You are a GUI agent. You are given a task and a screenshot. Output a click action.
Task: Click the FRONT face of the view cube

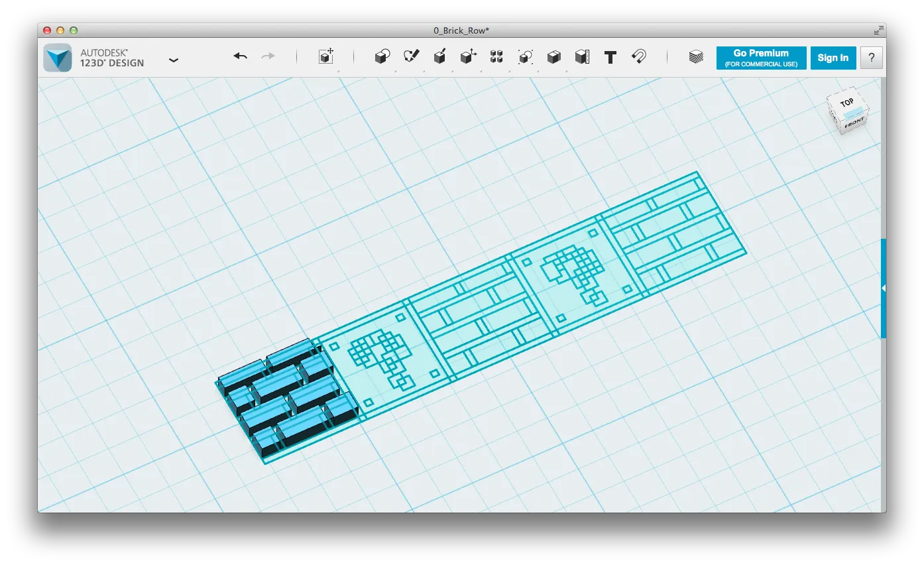coord(854,123)
